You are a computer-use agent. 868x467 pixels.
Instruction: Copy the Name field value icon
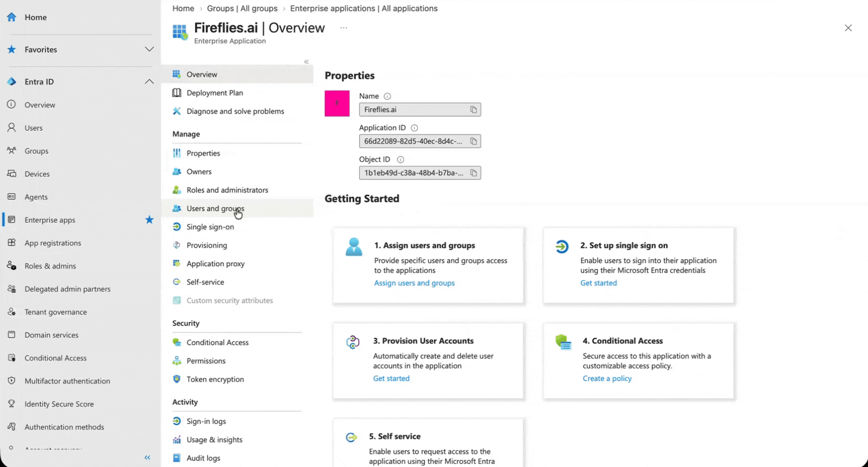tap(473, 110)
